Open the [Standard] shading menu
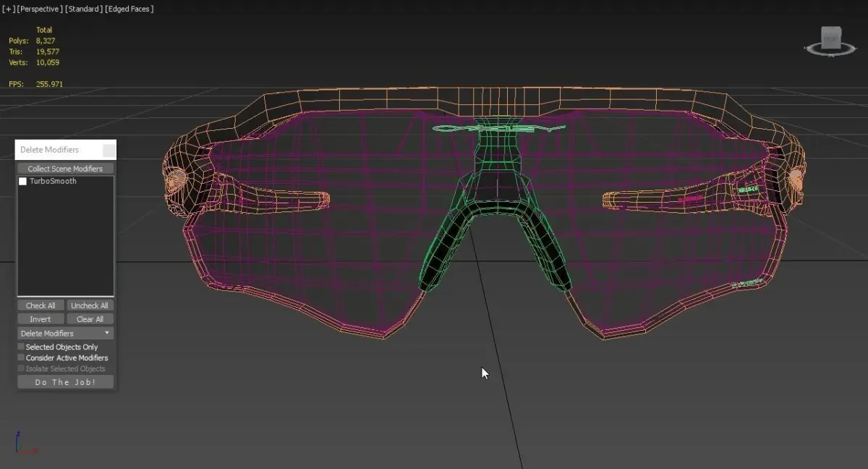Viewport: 868px width, 469px height. point(84,9)
